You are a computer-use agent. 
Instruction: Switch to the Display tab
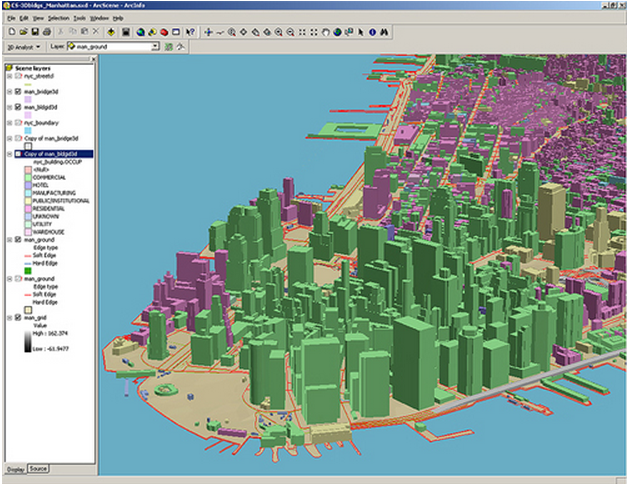tap(15, 469)
